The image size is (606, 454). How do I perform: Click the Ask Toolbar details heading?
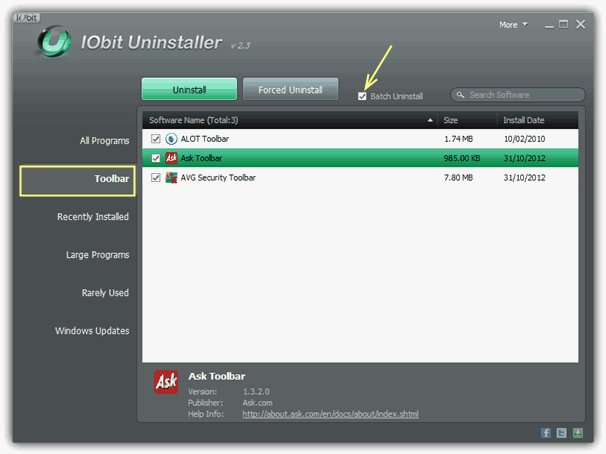click(217, 376)
